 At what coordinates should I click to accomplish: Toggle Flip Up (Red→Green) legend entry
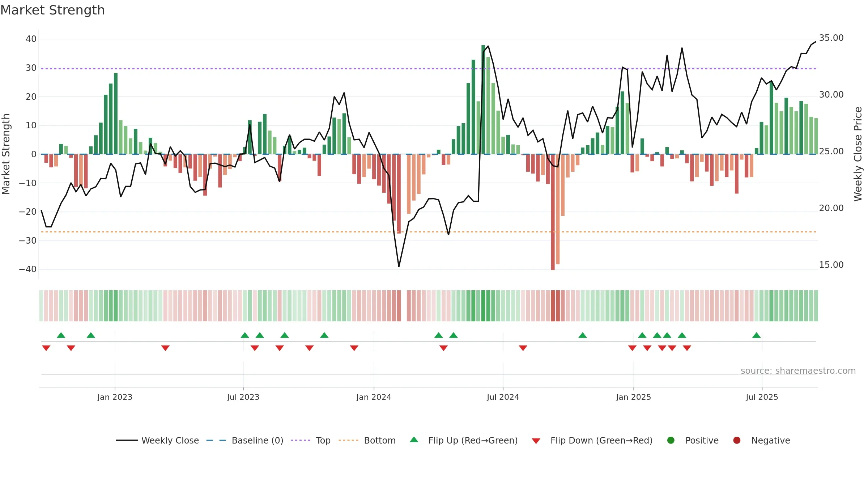pos(464,440)
